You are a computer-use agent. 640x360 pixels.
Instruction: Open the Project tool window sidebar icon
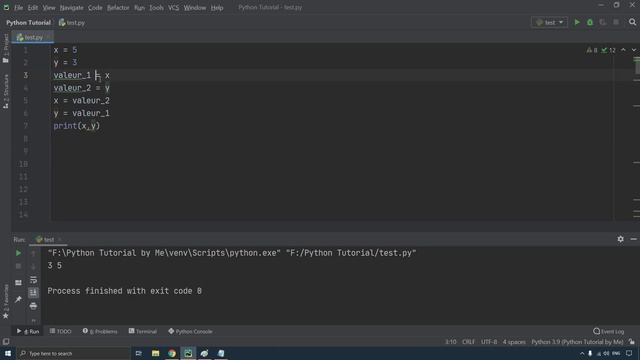(x=6, y=48)
